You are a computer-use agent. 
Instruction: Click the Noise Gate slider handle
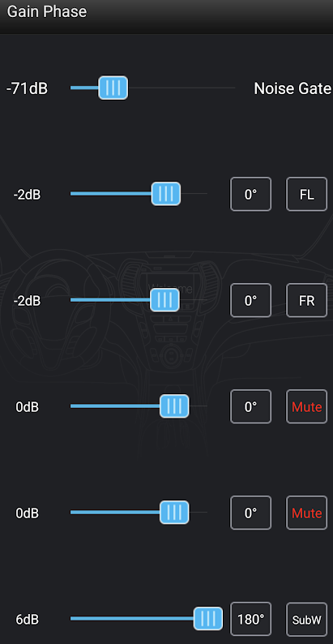pos(113,88)
